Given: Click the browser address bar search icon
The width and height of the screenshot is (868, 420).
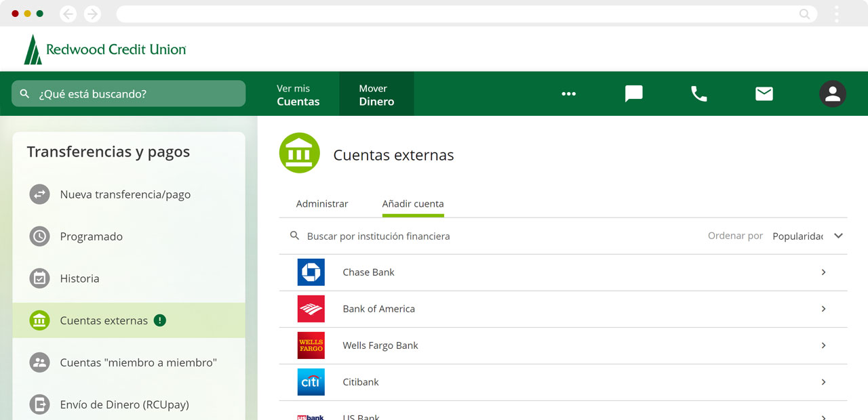Looking at the screenshot, I should pos(804,14).
